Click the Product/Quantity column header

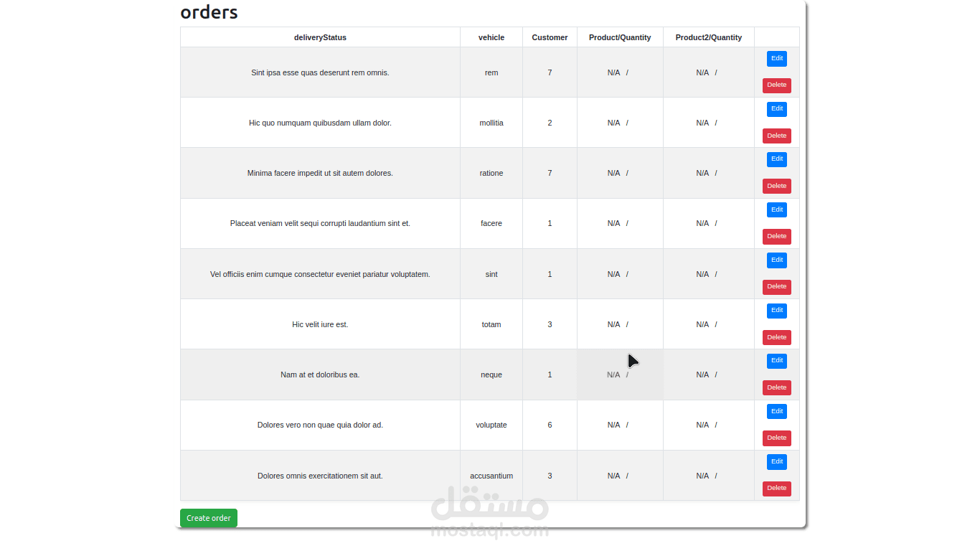619,37
